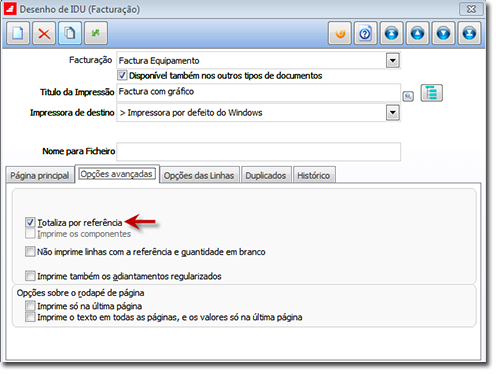
Task: Select the Opções avançadas tab
Action: 117,174
